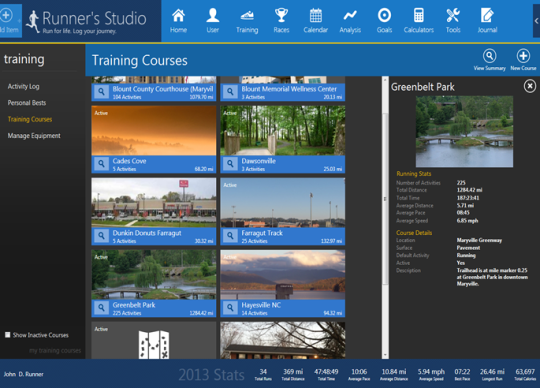Select Activity Log in sidebar

23,86
